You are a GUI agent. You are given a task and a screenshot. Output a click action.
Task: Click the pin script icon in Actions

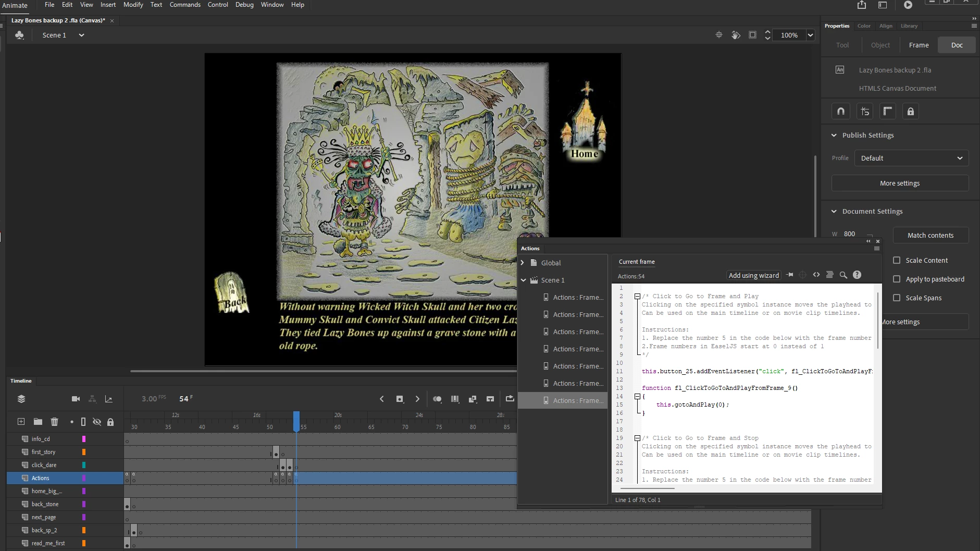coord(790,275)
